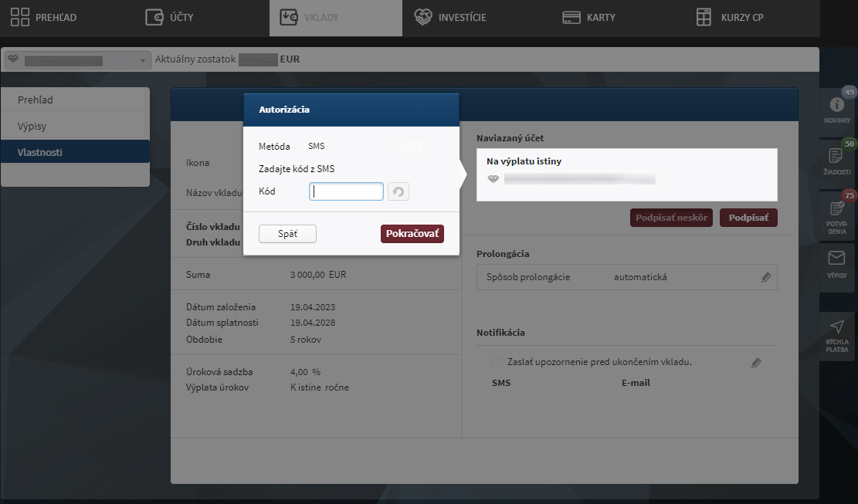This screenshot has width=858, height=504.
Task: Click the Späť button
Action: pyautogui.click(x=287, y=234)
